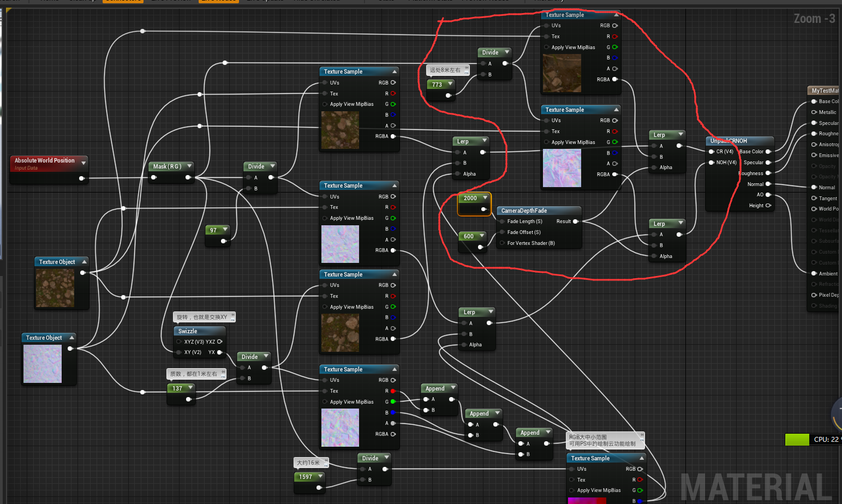Click the rocky Texture Object output pin
The width and height of the screenshot is (842, 504).
pos(83,273)
